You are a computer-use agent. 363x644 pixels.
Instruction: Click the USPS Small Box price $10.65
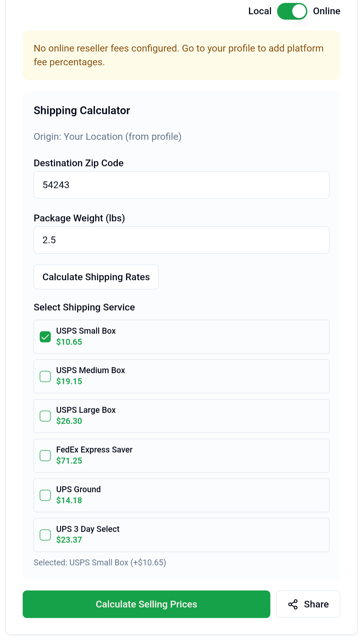(x=69, y=342)
